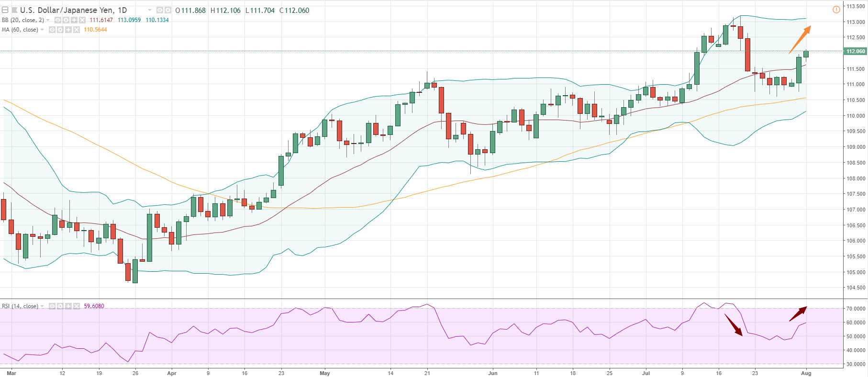The height and width of the screenshot is (377, 868).
Task: Click the 105.000 price axis label
Action: 856,272
